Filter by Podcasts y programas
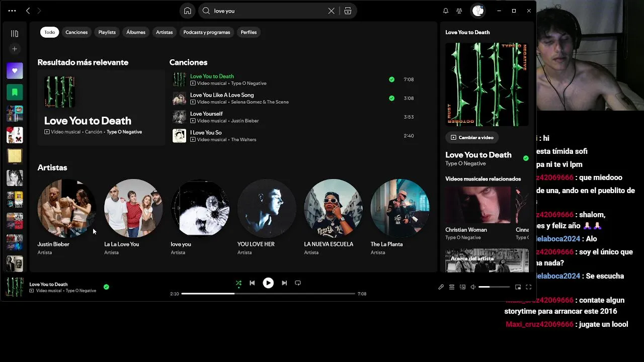 tap(206, 32)
